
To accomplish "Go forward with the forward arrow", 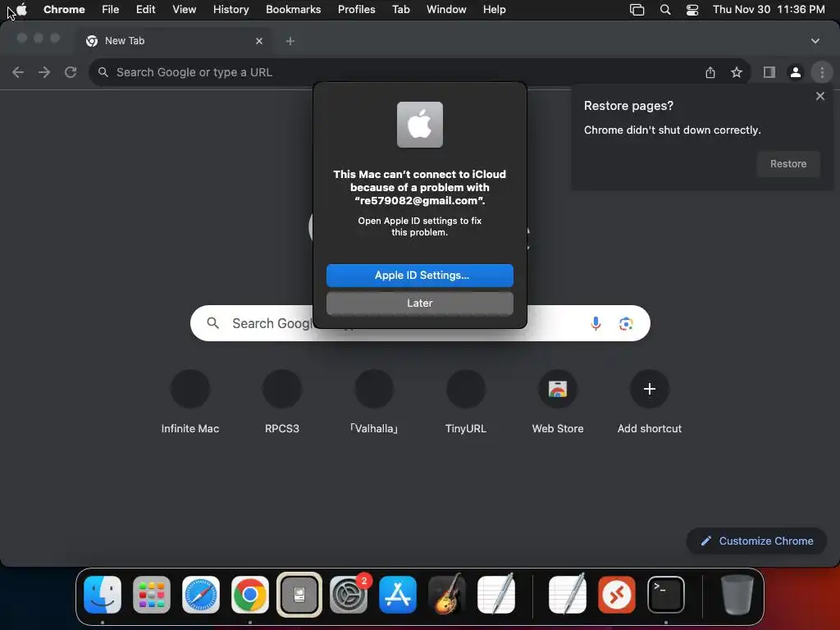I will click(x=44, y=72).
